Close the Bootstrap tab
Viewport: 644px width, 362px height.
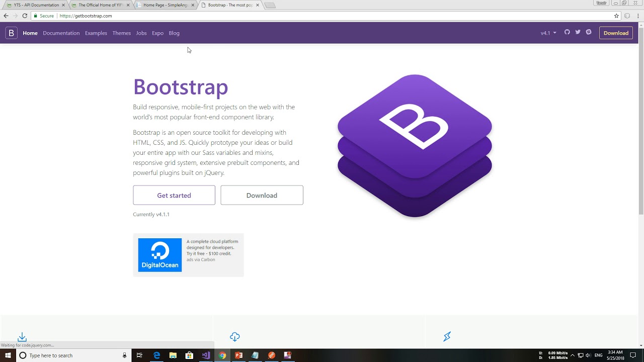pos(258,5)
